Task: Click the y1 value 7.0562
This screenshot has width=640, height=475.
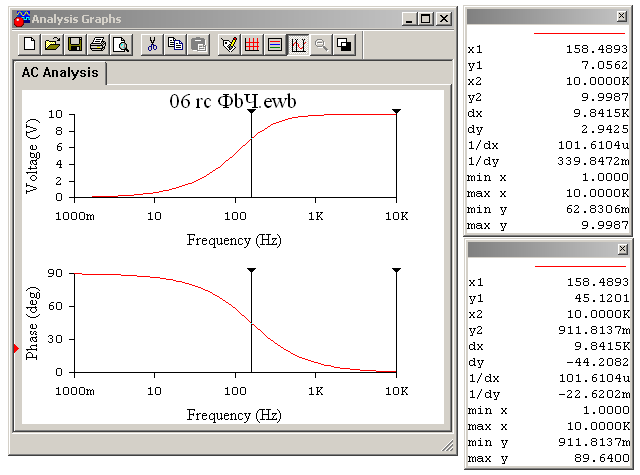Action: (x=604, y=65)
